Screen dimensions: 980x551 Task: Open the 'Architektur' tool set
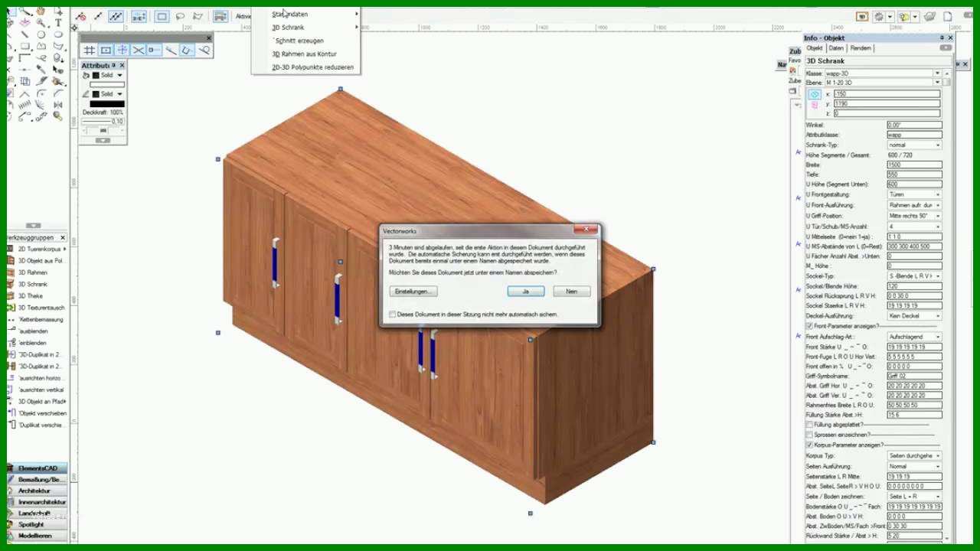point(37,491)
